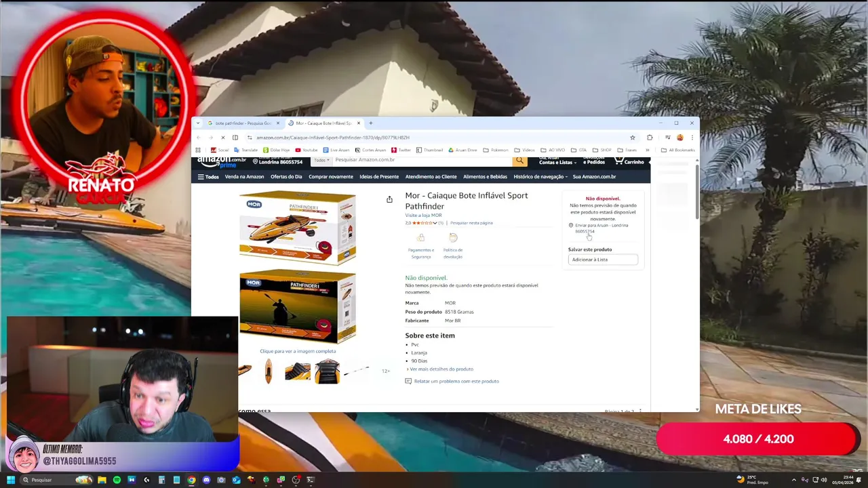Follow the 'Visite a loja MOR' link
Image resolution: width=868 pixels, height=488 pixels.
point(423,216)
